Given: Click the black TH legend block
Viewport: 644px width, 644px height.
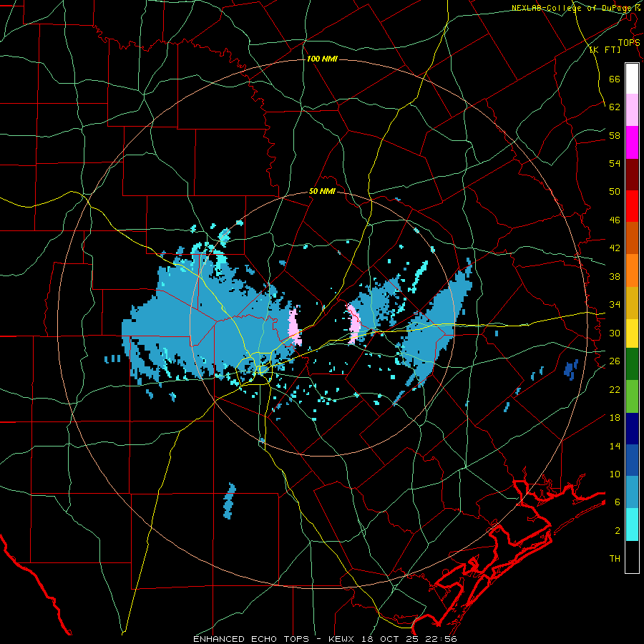Looking at the screenshot, I should 632,557.
